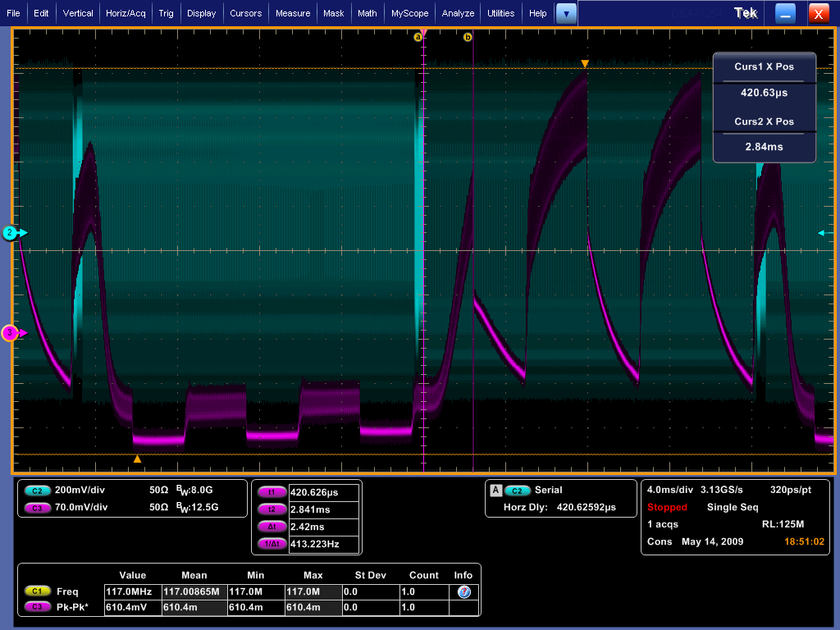Click the orange trigger position triangle at top
Screen dimensions: 840x630
(585, 64)
